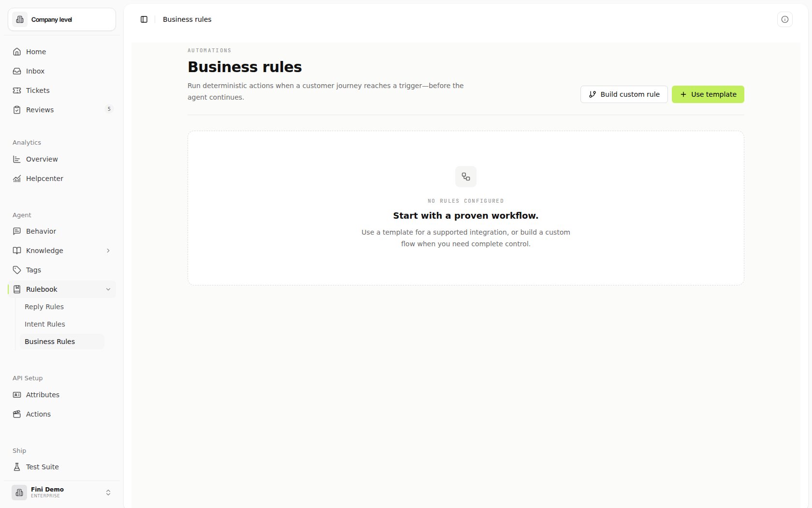The height and width of the screenshot is (508, 812).
Task: Open the Tickets page
Action: tap(62, 90)
